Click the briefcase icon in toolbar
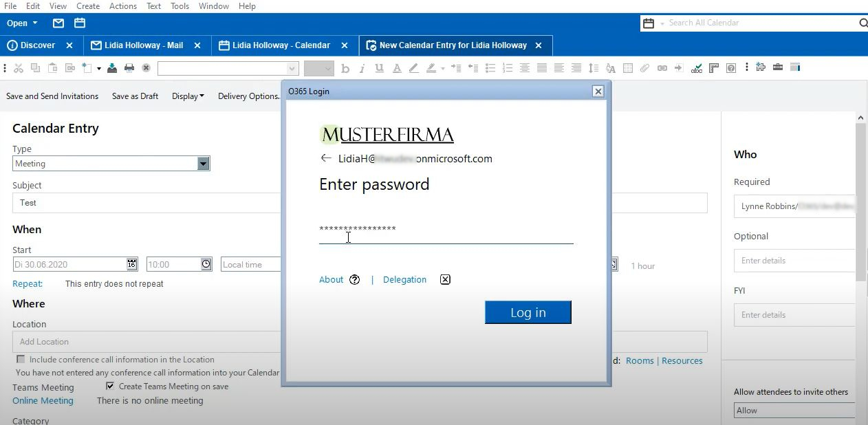The image size is (868, 425). 778,67
